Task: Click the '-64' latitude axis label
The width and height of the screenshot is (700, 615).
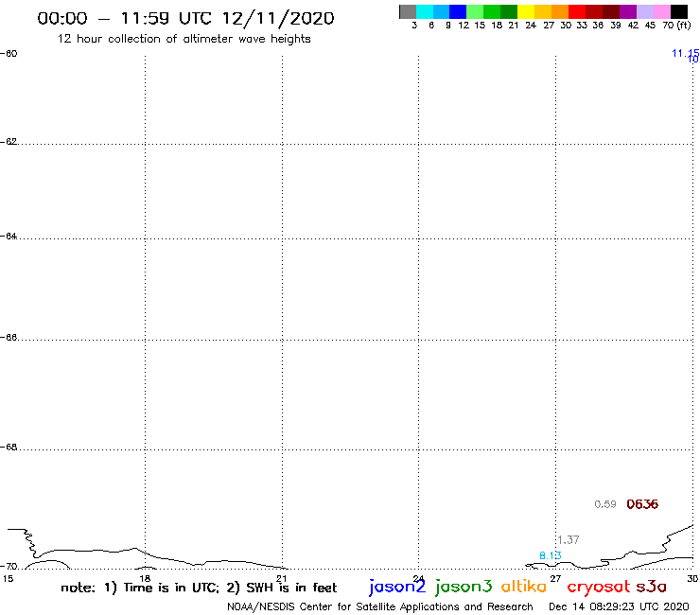Action: 9,236
